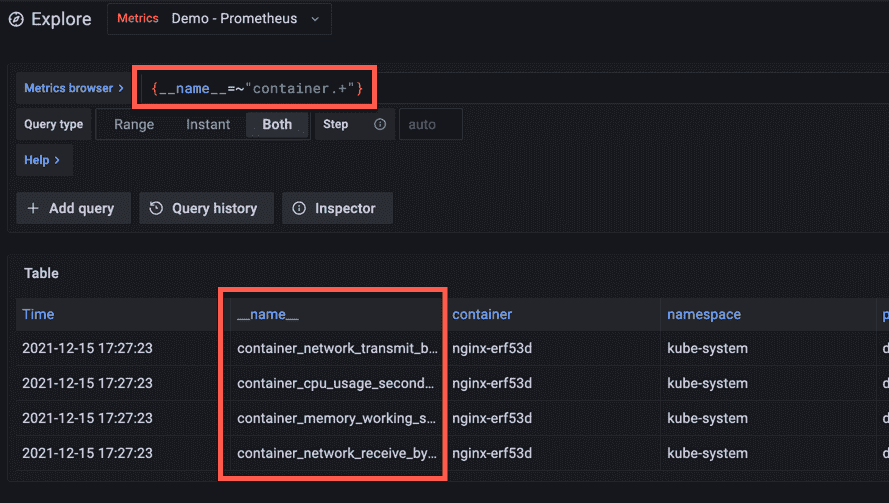Viewport: 889px width, 503px height.
Task: Click the Table panel title
Action: (x=41, y=273)
